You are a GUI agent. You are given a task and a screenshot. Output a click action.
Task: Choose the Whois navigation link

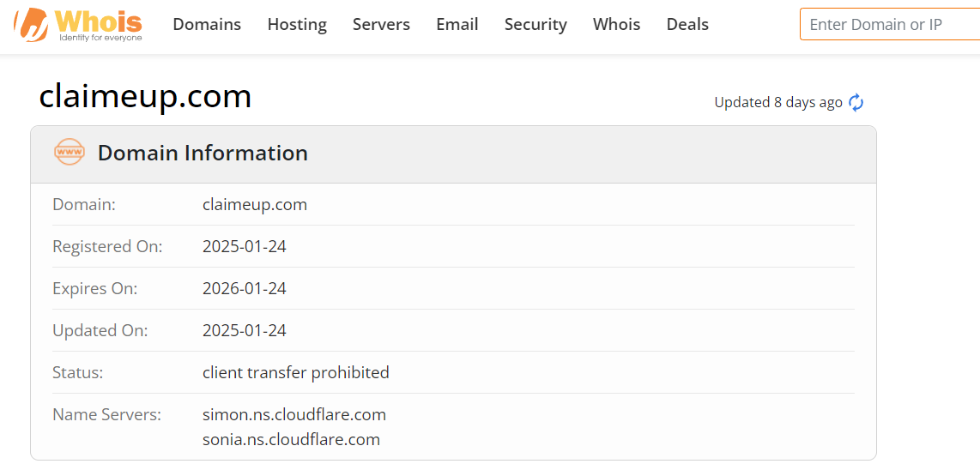coord(616,25)
